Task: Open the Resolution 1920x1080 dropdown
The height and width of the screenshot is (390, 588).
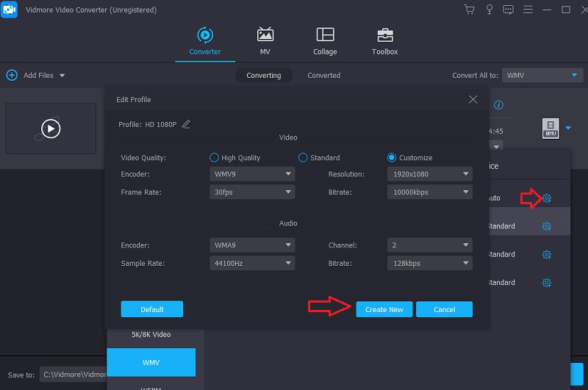Action: coord(429,174)
